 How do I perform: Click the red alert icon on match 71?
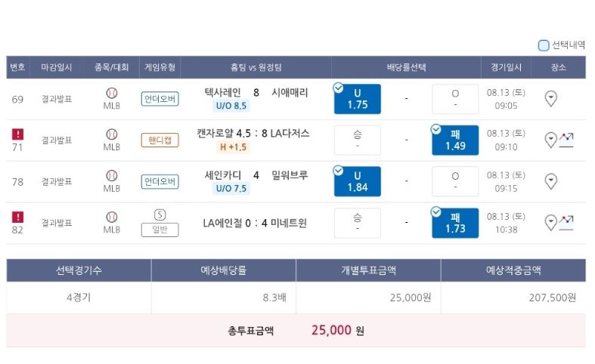coord(17,134)
